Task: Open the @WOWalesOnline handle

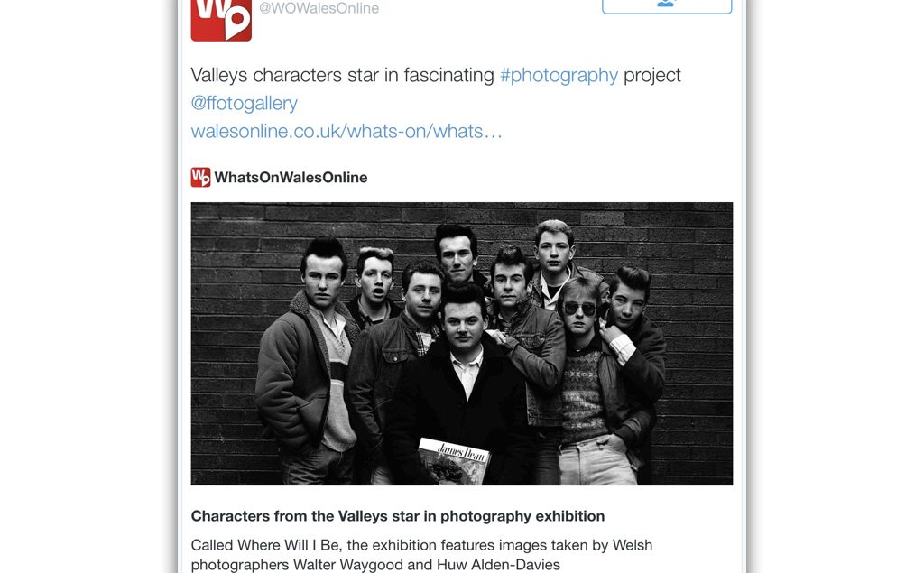Action: (x=319, y=9)
